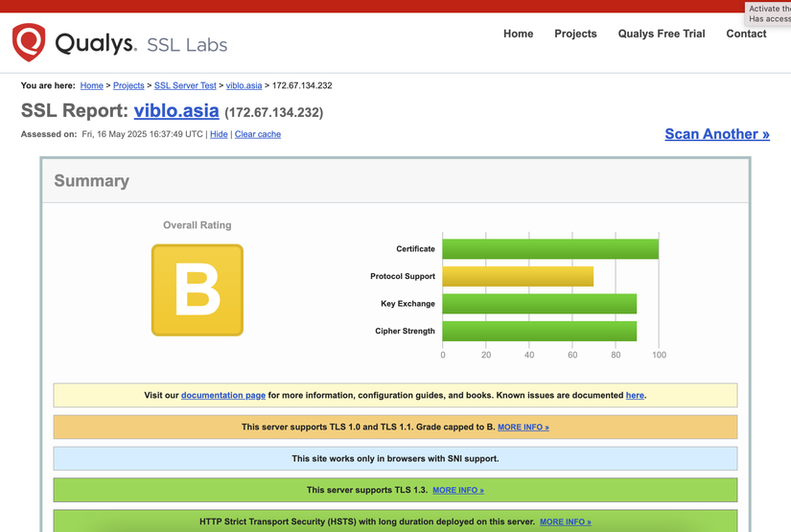Click the Cipher Strength chart label
The height and width of the screenshot is (532, 791).
tap(405, 332)
